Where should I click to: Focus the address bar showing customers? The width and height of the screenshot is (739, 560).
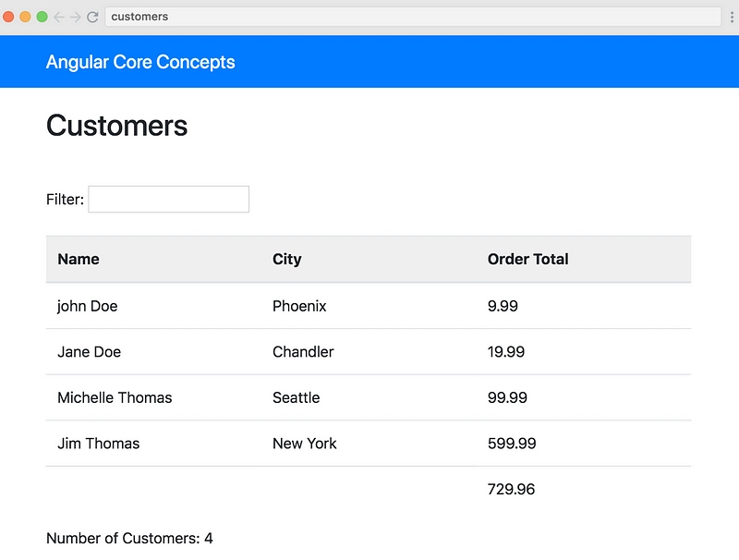click(413, 17)
